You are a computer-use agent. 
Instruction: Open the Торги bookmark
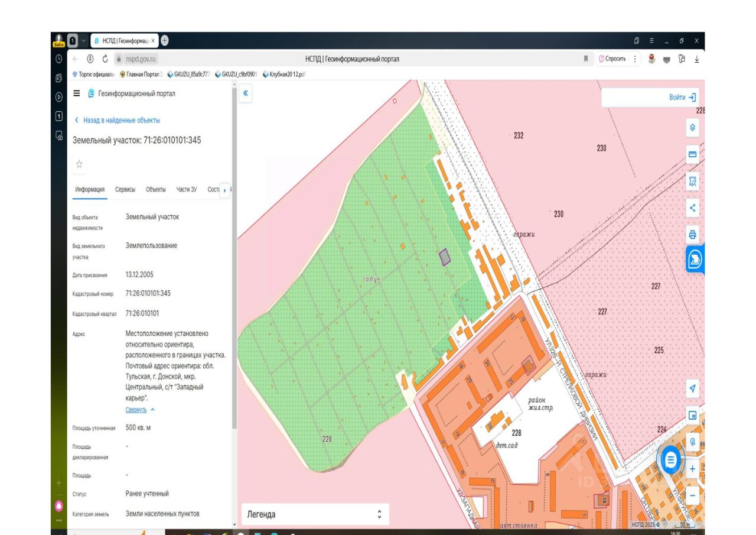coord(94,74)
